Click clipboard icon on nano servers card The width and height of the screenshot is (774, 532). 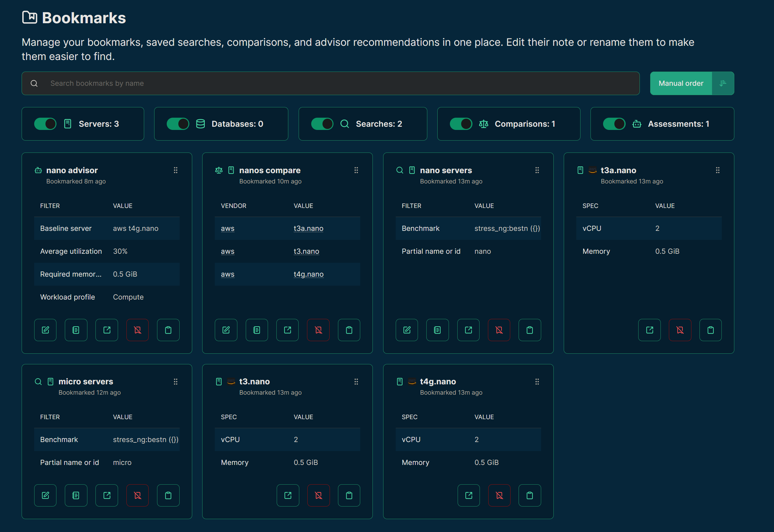point(530,330)
